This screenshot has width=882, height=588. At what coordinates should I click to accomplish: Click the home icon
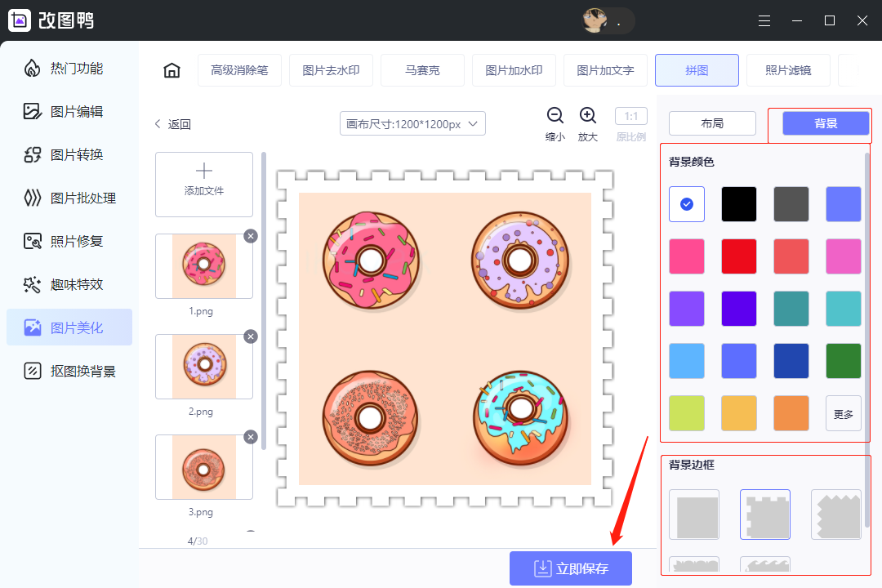coord(171,70)
